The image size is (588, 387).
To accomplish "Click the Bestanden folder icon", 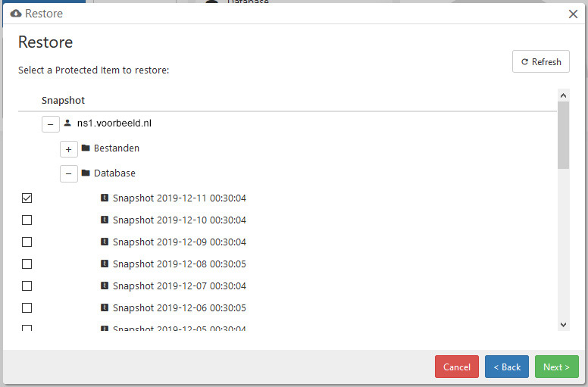I will coord(86,148).
